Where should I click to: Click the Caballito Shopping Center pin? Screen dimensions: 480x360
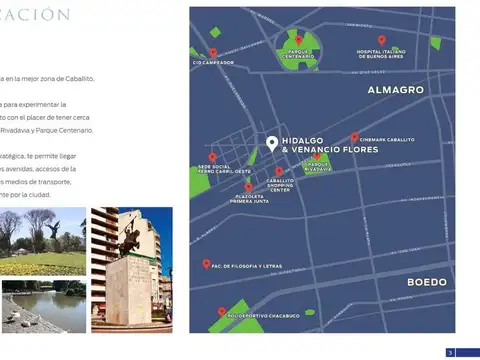click(279, 171)
